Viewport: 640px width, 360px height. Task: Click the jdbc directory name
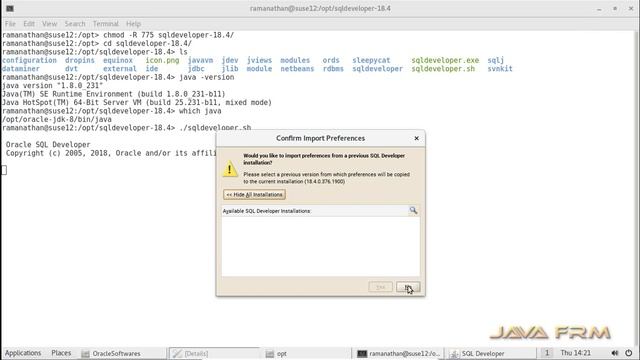[196, 69]
